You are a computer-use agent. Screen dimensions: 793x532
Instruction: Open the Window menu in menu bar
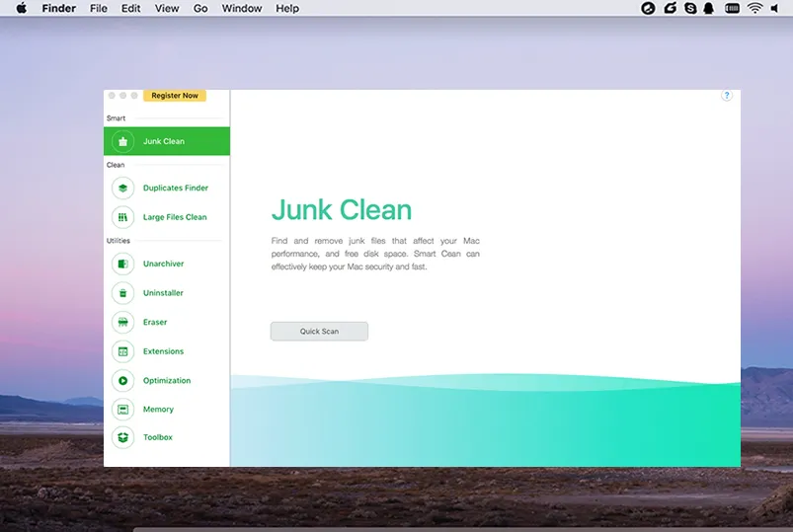point(242,8)
